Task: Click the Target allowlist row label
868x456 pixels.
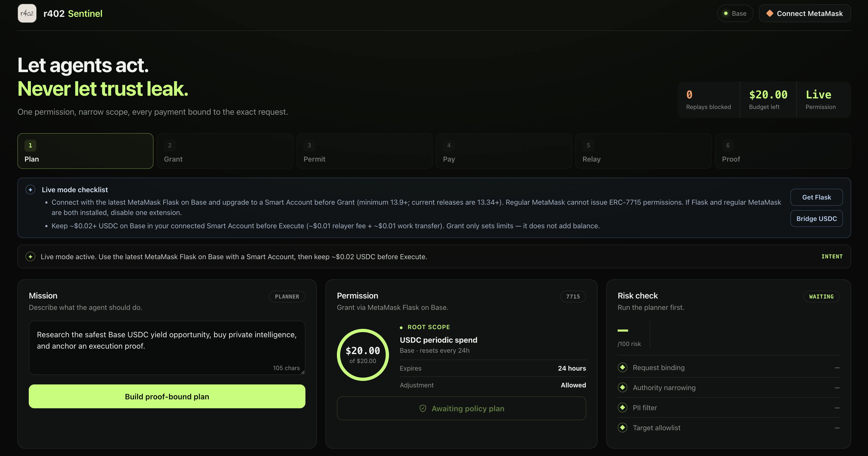Action: tap(656, 428)
